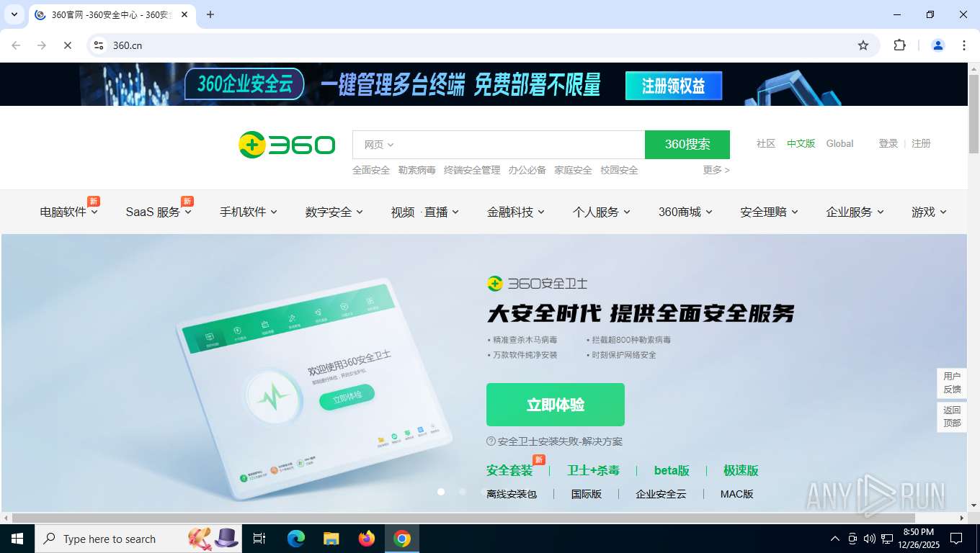
Task: Expand the 手机软件 menu
Action: (x=248, y=212)
